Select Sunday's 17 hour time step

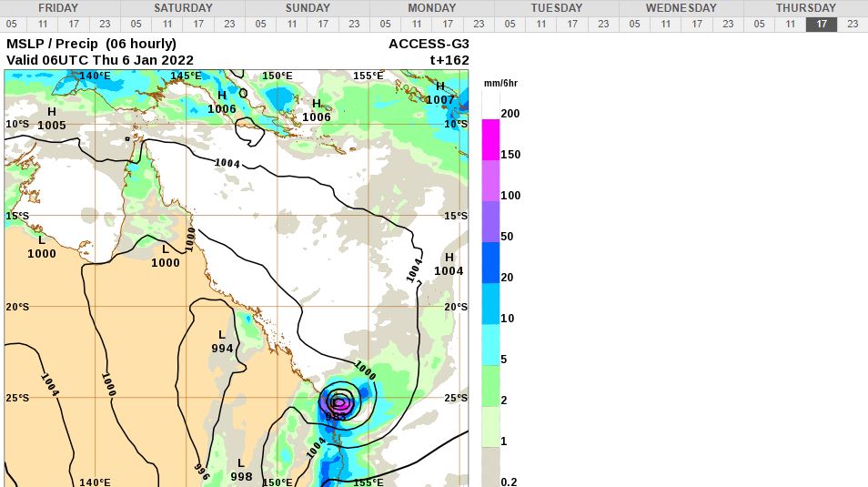[x=323, y=25]
